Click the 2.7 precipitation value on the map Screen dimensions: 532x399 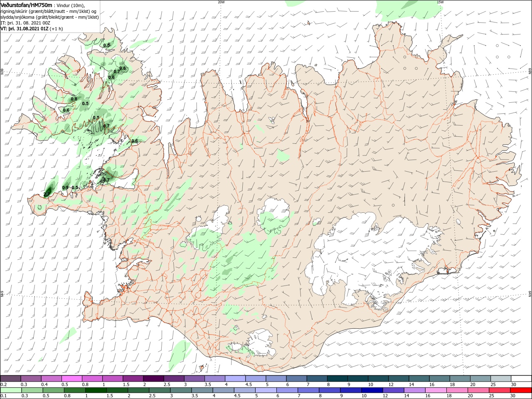(47, 194)
